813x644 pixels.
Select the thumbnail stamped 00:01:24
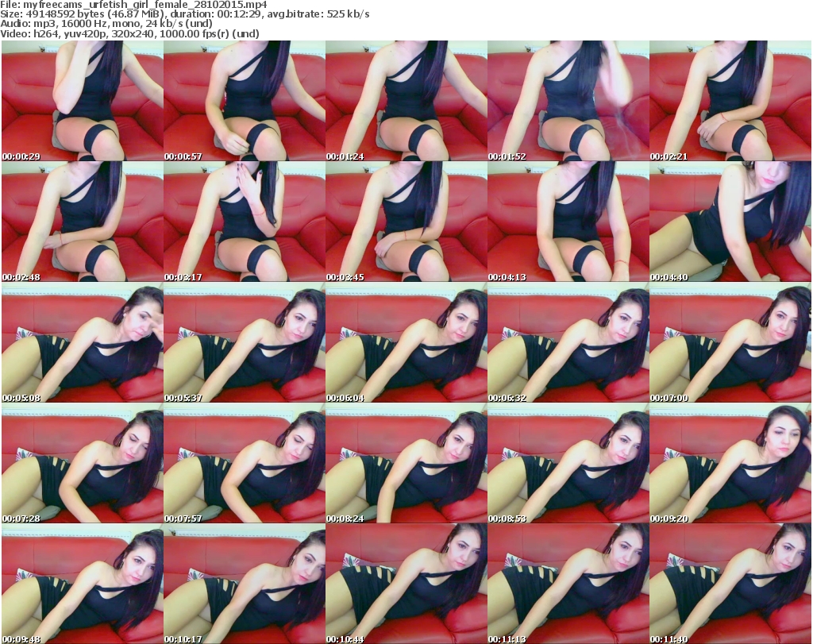tap(406, 101)
